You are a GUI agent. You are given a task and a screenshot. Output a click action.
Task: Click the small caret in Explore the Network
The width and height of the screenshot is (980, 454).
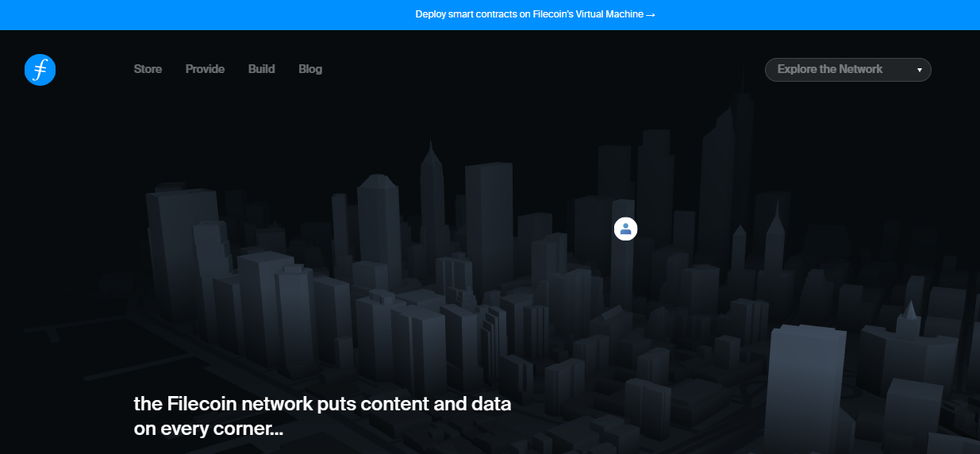click(919, 70)
